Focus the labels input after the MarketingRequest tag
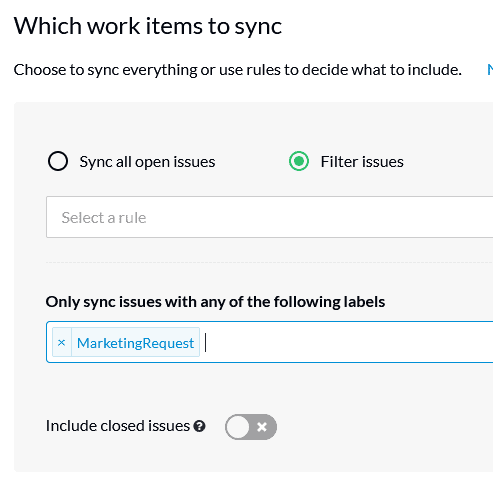 coord(347,342)
